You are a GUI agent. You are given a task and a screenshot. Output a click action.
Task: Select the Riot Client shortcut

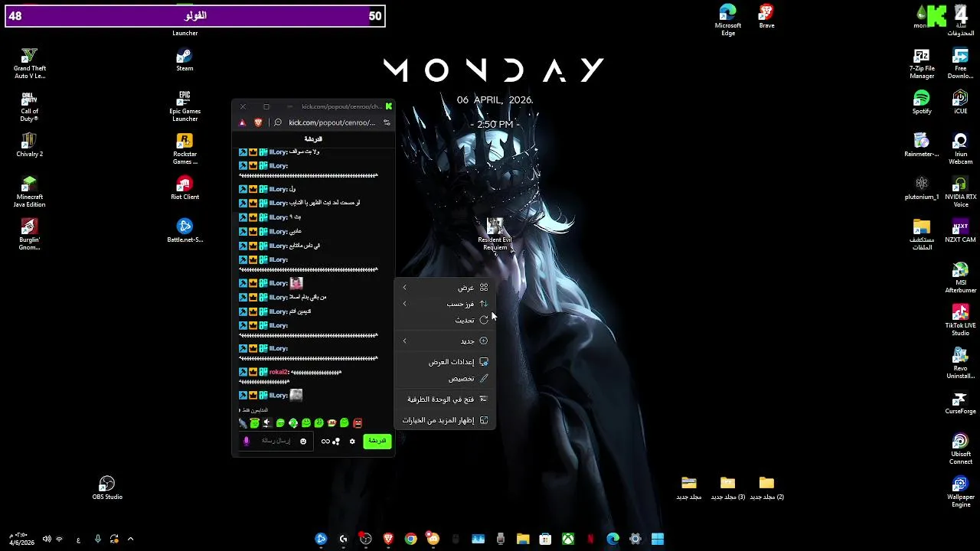pyautogui.click(x=185, y=188)
